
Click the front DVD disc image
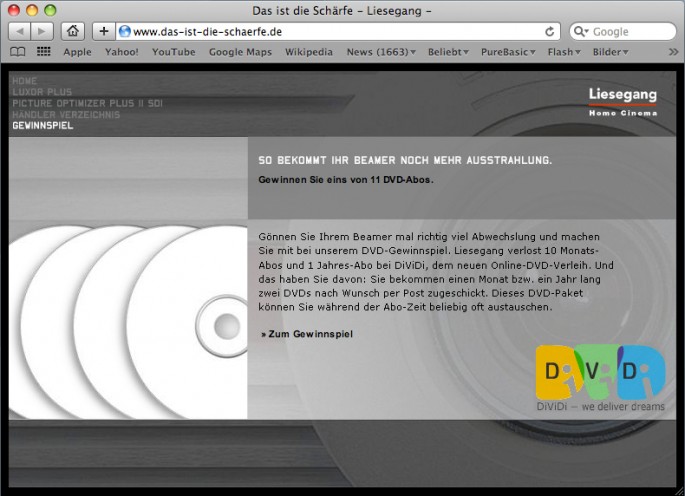[x=188, y=323]
